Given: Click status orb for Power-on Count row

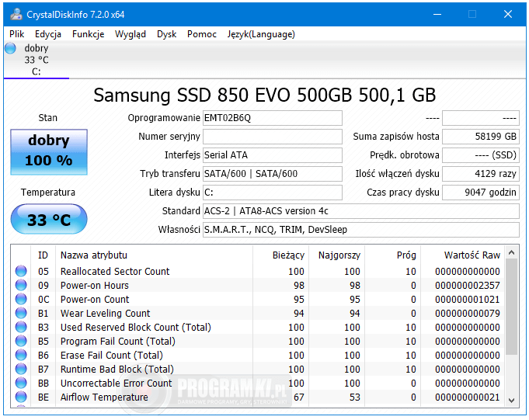Looking at the screenshot, I should (x=21, y=299).
